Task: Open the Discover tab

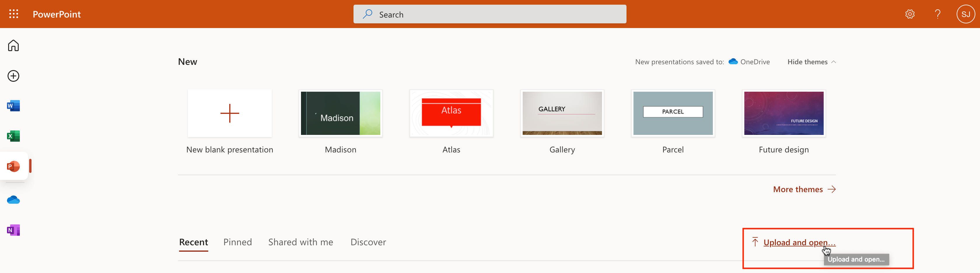Action: pyautogui.click(x=368, y=242)
